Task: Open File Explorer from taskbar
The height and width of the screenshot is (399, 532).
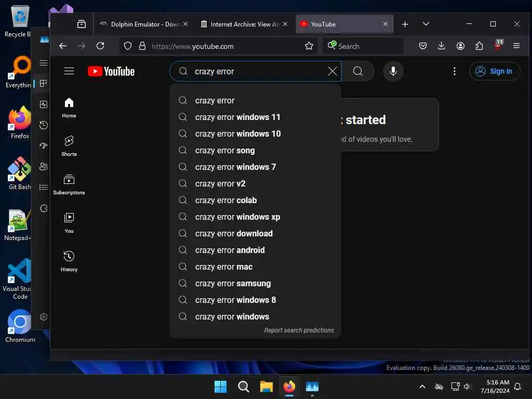Action: pos(267,387)
